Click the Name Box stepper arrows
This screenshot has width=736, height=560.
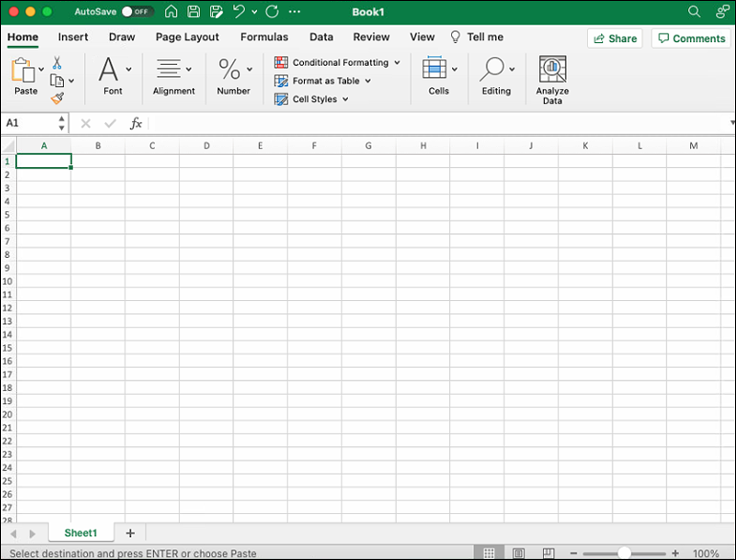point(61,123)
